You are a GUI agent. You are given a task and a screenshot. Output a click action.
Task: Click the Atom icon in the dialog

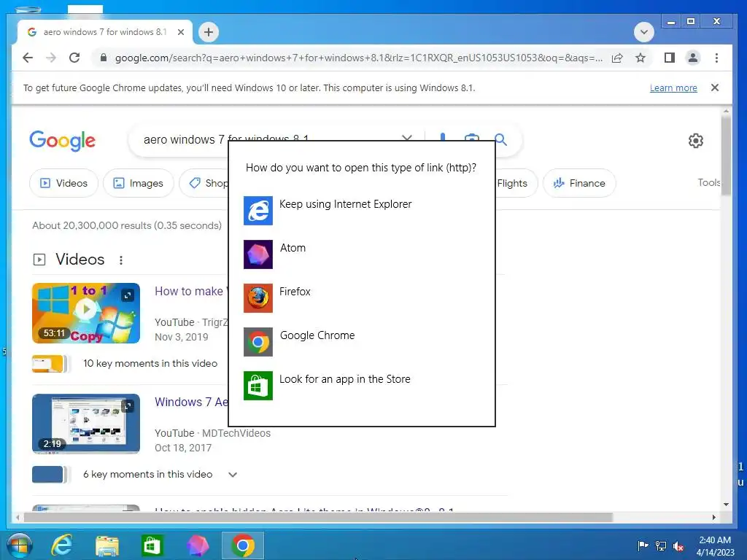coord(258,254)
